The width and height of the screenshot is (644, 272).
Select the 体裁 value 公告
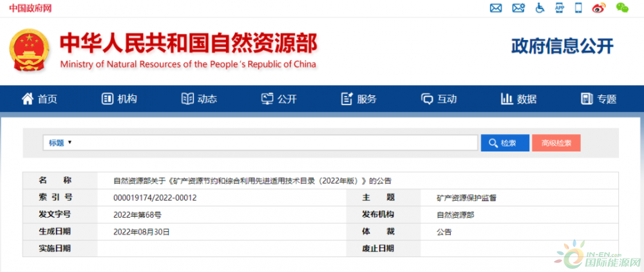(x=444, y=232)
